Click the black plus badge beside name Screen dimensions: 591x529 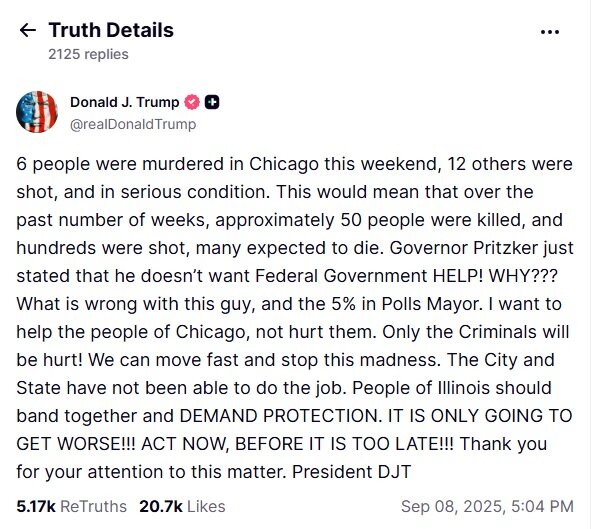(x=212, y=102)
